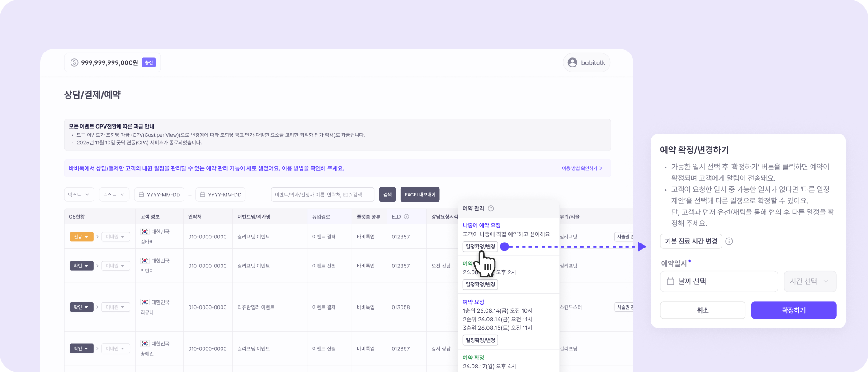Open the 날짜 선택 date picker field
868x372 pixels.
pyautogui.click(x=719, y=281)
